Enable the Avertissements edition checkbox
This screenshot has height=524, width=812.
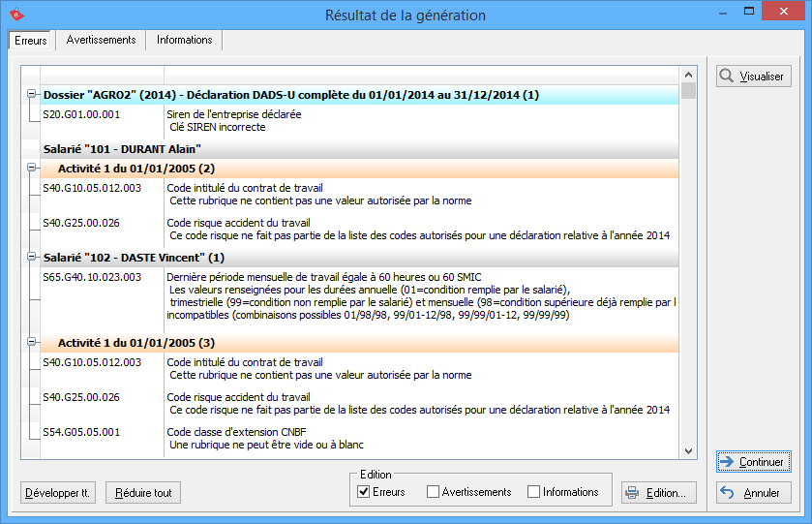[x=433, y=492]
